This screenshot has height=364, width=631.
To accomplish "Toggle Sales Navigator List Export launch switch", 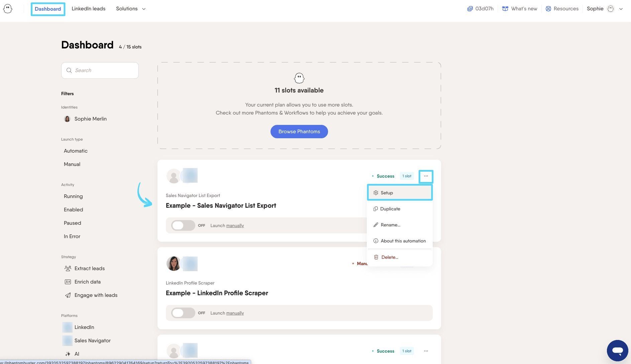I will 183,225.
